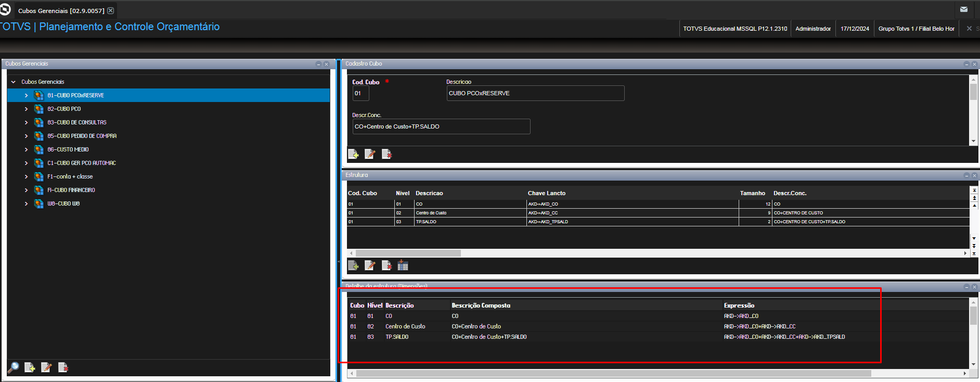Click the Cadastro Cubo vertical scrollbar thumb
This screenshot has width=980, height=382.
click(973, 92)
